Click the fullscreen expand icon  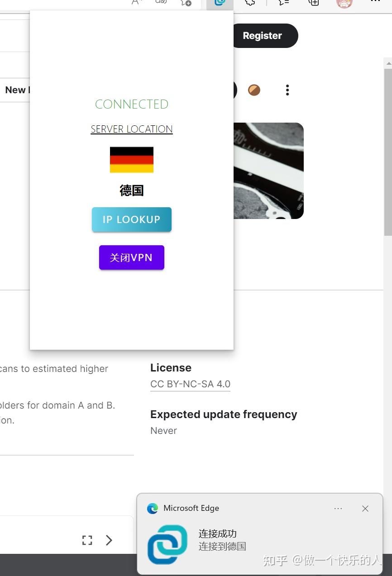(87, 540)
